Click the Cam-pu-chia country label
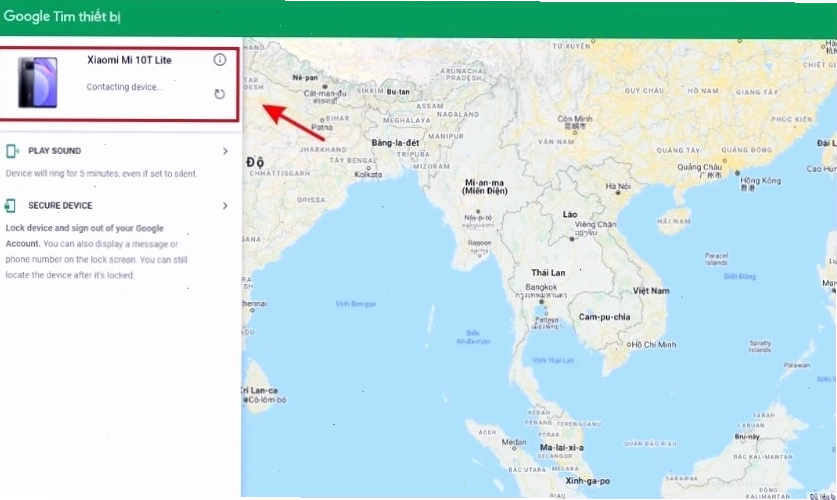This screenshot has width=837, height=500. tap(604, 317)
